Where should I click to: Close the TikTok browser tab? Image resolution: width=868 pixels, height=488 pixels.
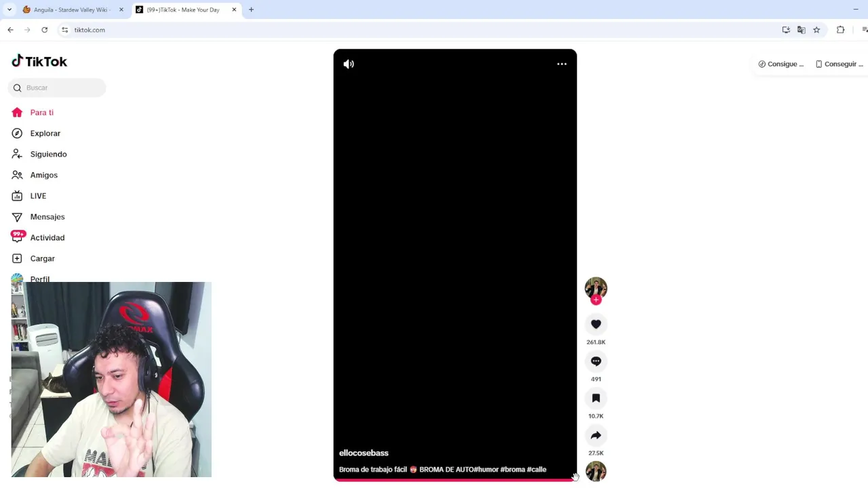[x=235, y=9]
